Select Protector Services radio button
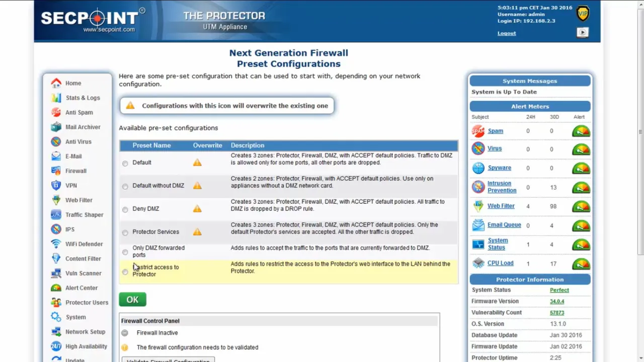Screen dimensions: 644x362 tap(125, 233)
